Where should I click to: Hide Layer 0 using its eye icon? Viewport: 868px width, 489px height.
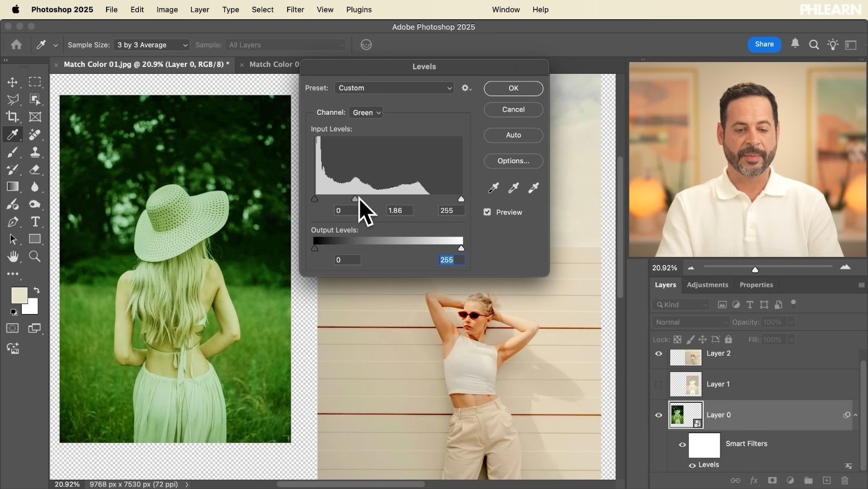(658, 415)
